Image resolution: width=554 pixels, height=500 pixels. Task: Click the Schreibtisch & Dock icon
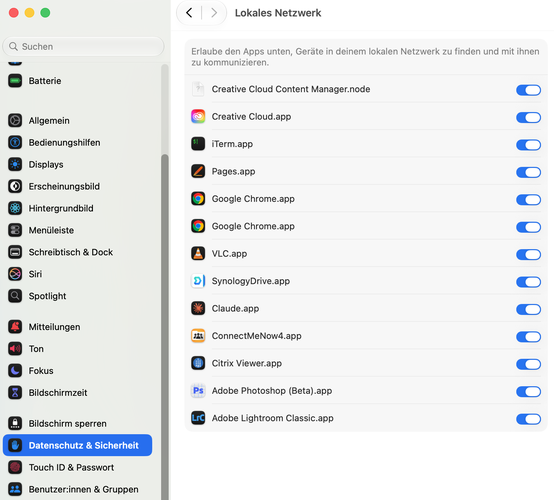pyautogui.click(x=15, y=252)
